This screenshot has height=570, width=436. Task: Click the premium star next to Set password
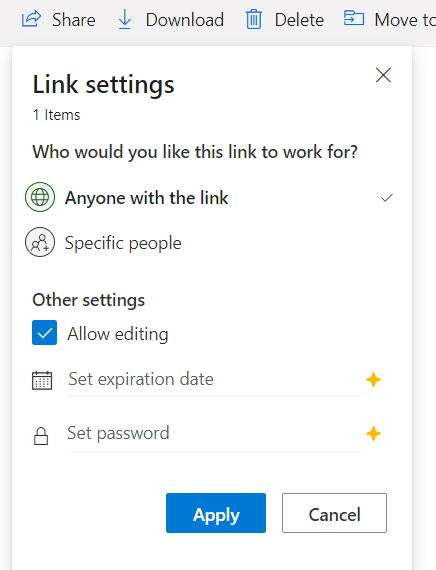click(x=373, y=434)
